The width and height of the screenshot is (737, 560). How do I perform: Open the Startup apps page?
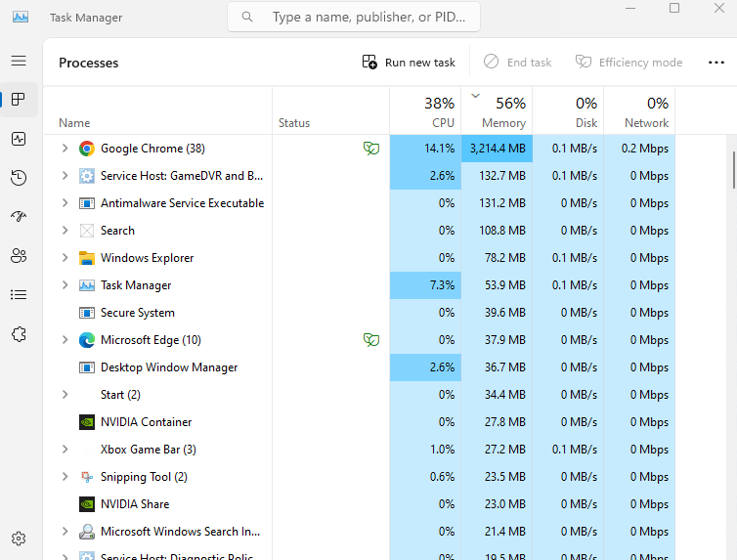[19, 217]
